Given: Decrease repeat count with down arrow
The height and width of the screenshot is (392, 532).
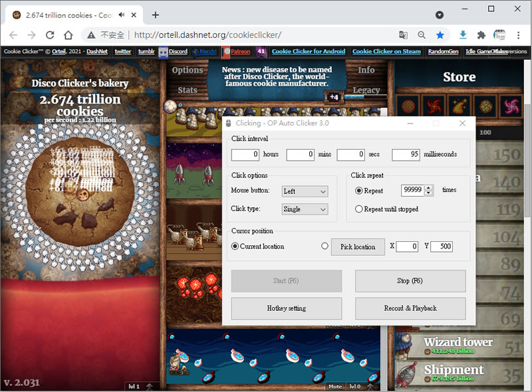Looking at the screenshot, I should click(x=429, y=193).
